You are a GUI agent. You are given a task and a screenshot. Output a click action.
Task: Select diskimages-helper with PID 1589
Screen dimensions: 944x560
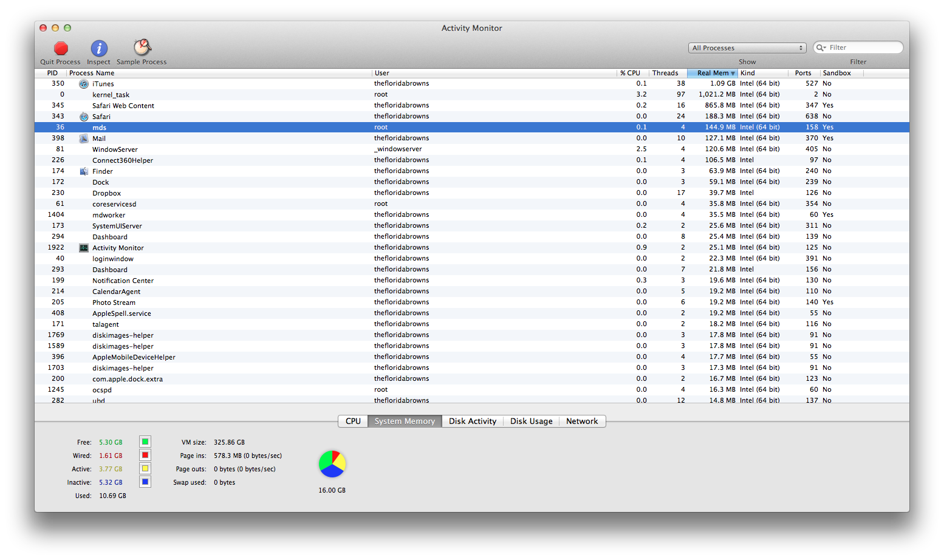point(472,346)
